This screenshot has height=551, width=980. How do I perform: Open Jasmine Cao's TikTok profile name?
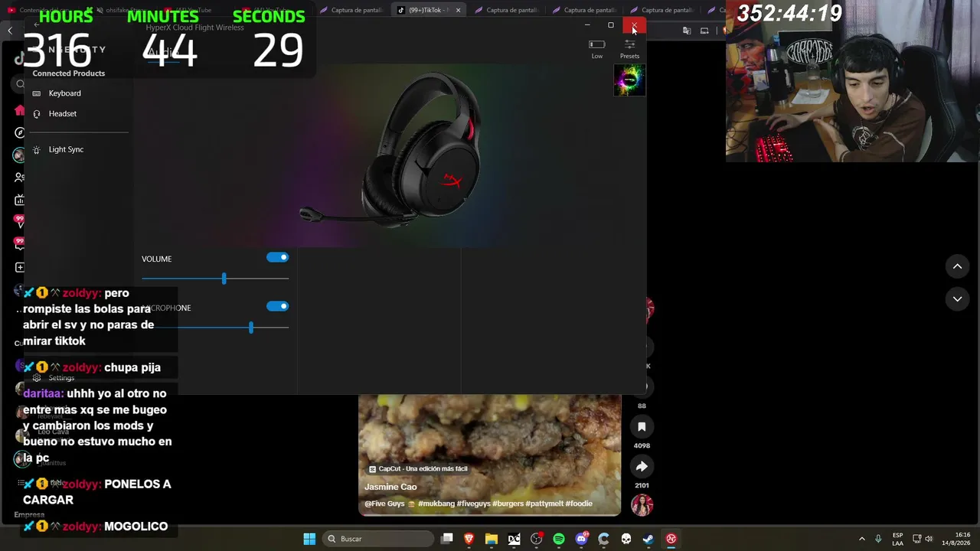[390, 487]
